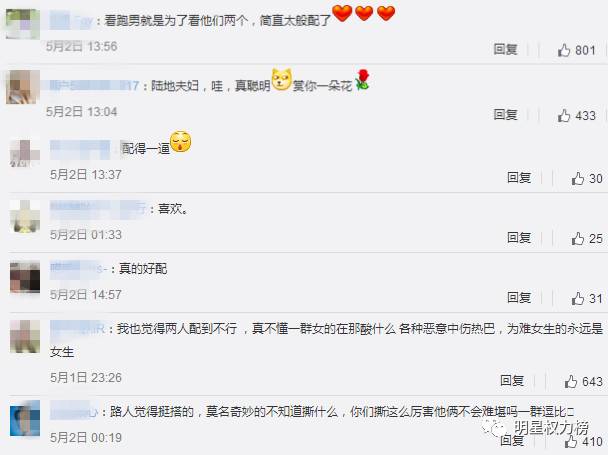
Task: Reply to the 陆地夫妇 comment
Action: [x=505, y=114]
